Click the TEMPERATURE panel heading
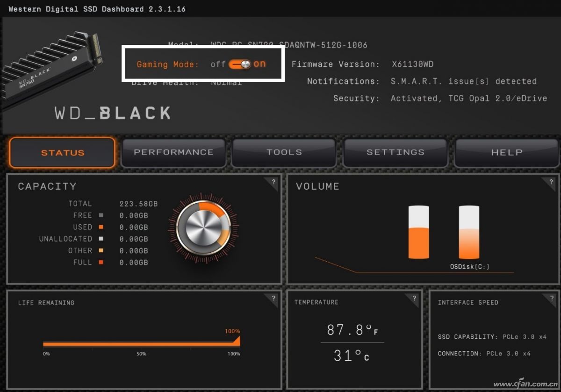This screenshot has height=392, width=561. 316,302
